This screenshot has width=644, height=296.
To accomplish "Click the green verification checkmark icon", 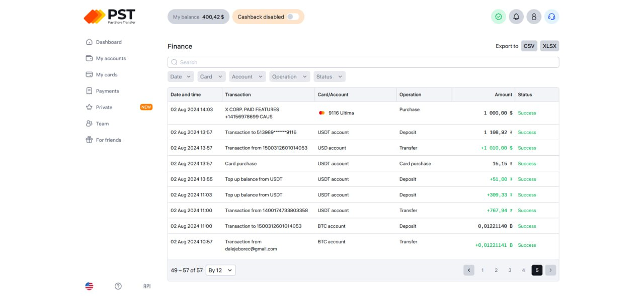I will [498, 17].
